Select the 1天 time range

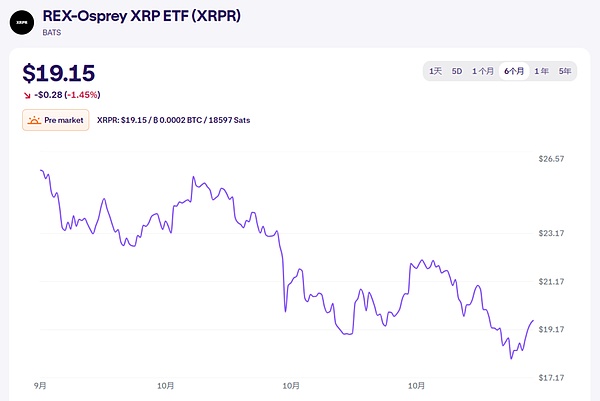(x=435, y=71)
